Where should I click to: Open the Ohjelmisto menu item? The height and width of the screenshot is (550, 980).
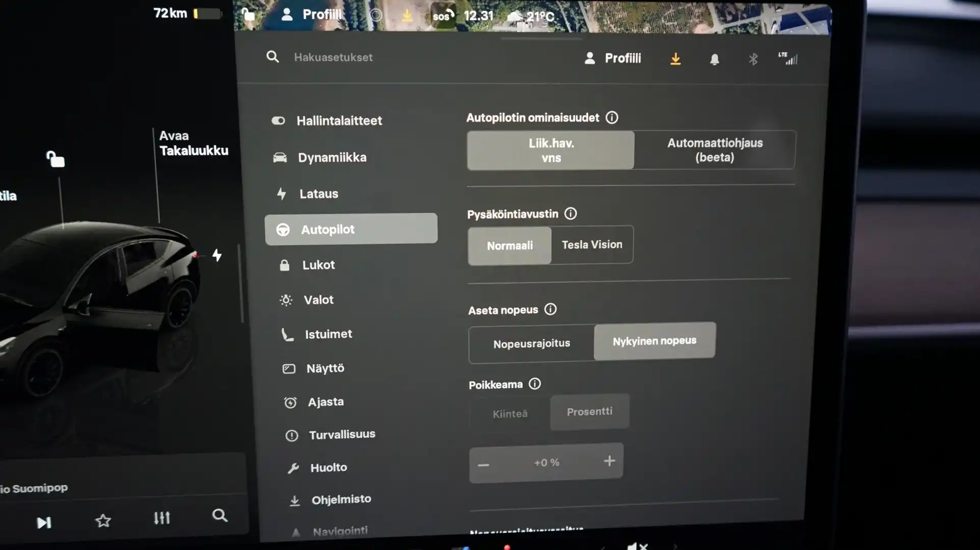(341, 500)
